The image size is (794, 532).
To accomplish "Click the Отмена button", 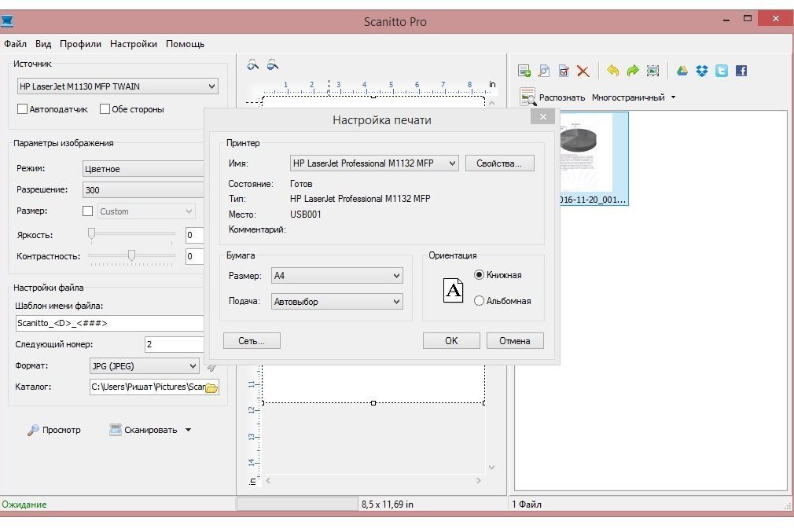I will pyautogui.click(x=515, y=341).
